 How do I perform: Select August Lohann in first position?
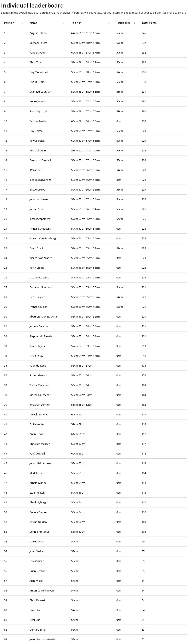(x=38, y=33)
